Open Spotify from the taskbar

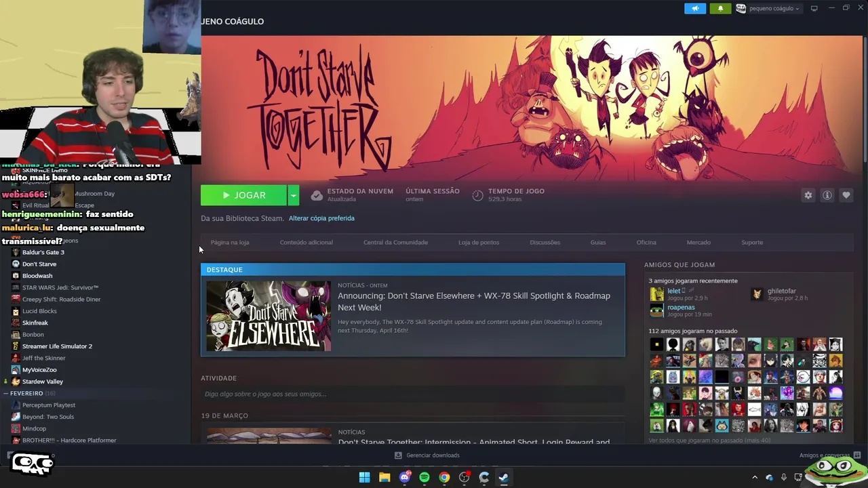click(425, 477)
